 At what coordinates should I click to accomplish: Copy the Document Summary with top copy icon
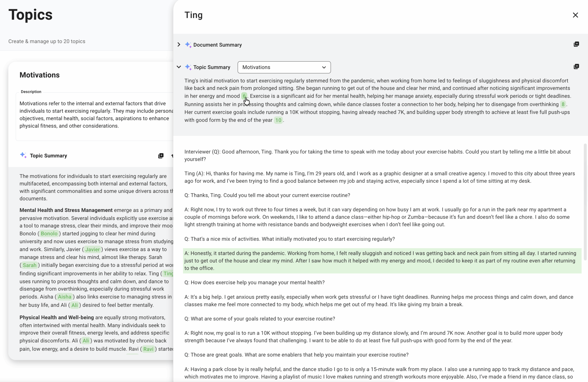pyautogui.click(x=576, y=44)
